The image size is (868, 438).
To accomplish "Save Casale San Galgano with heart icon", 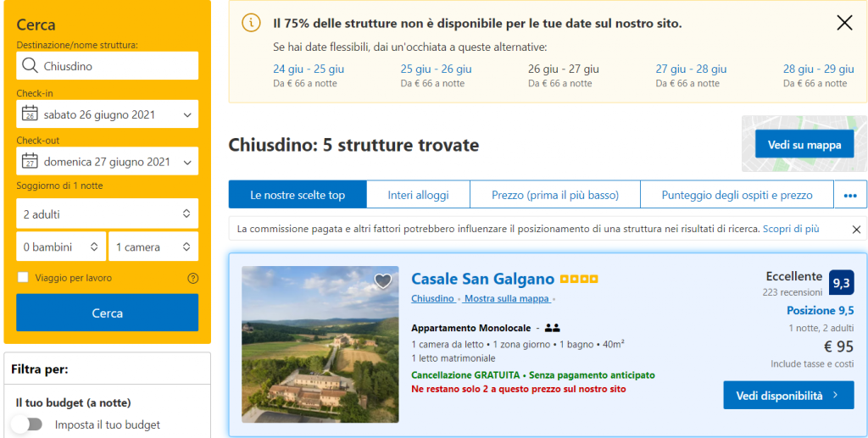I will pyautogui.click(x=383, y=280).
